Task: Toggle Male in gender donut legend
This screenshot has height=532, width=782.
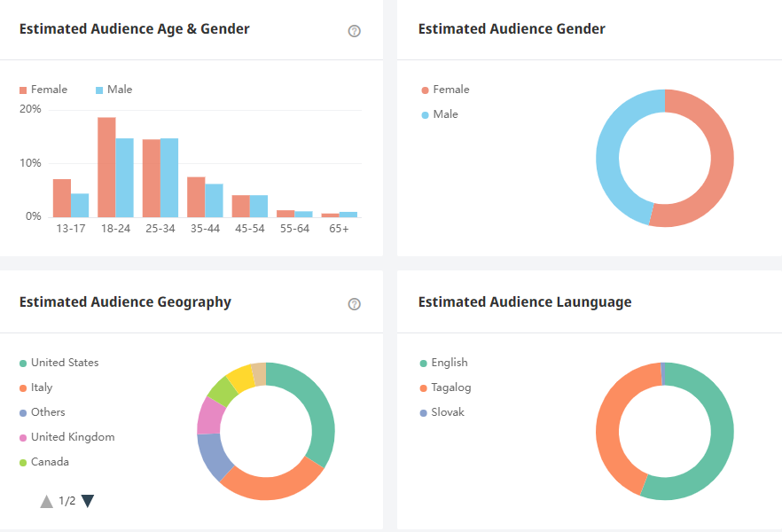Action: [440, 114]
